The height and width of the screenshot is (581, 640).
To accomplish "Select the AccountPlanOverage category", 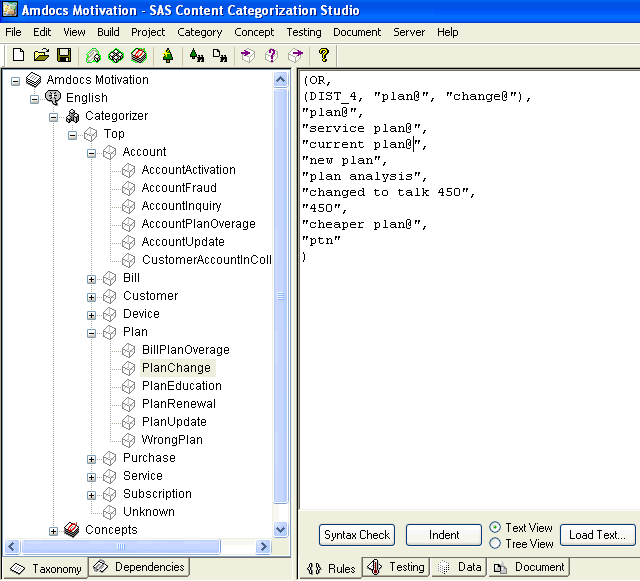I will coord(198,224).
